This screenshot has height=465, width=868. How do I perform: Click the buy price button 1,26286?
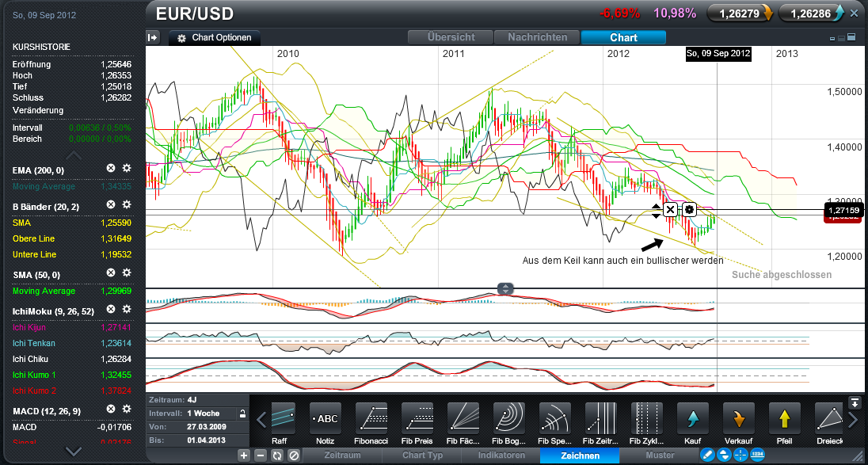click(x=812, y=13)
